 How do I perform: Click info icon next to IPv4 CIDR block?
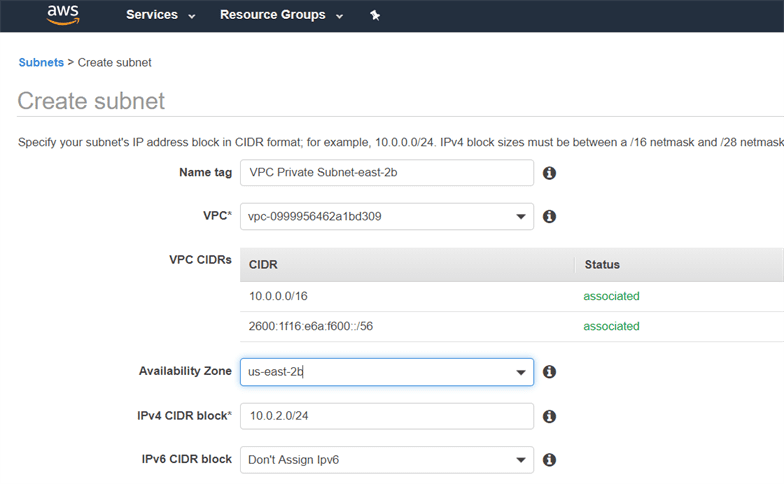tap(549, 416)
